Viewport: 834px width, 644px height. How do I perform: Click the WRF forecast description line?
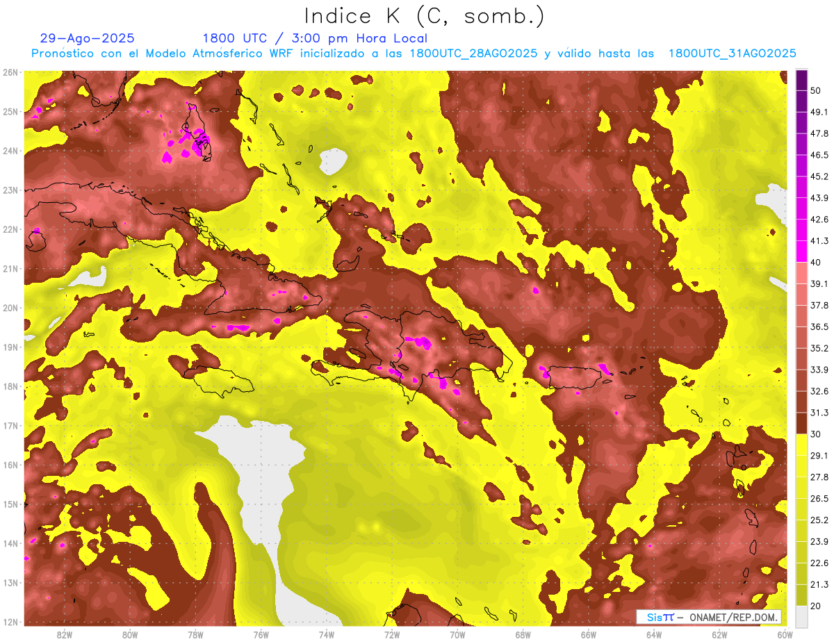click(414, 53)
